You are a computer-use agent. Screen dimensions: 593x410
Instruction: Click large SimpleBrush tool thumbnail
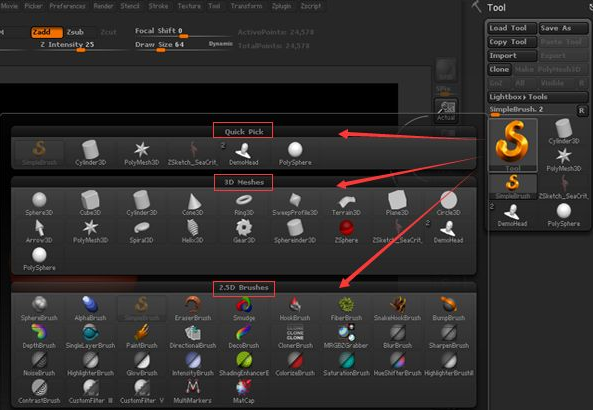513,144
